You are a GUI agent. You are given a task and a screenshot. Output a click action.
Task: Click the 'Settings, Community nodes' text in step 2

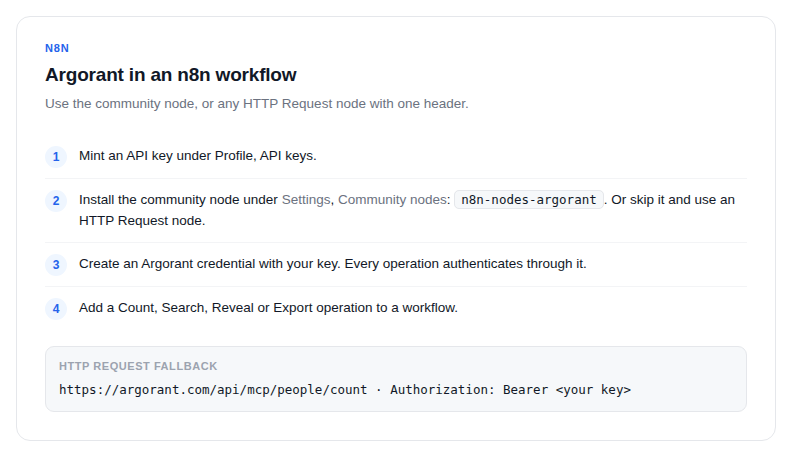tap(366, 199)
